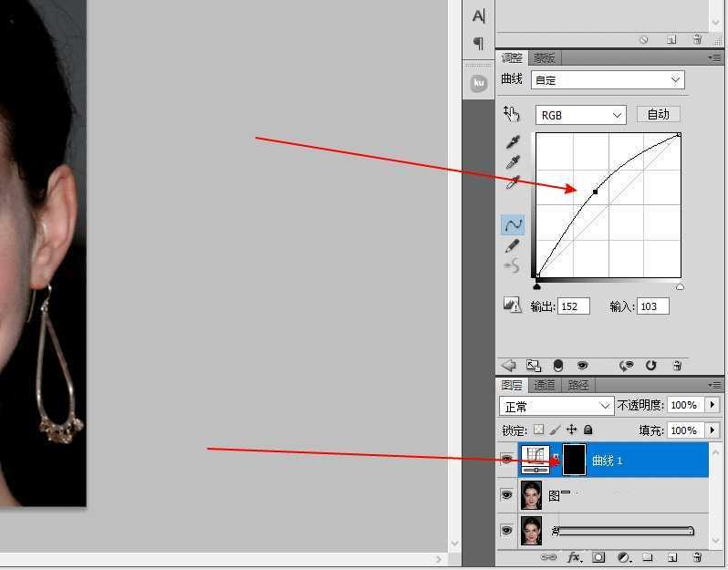
Task: Pick the gray point eyedropper
Action: 513,161
